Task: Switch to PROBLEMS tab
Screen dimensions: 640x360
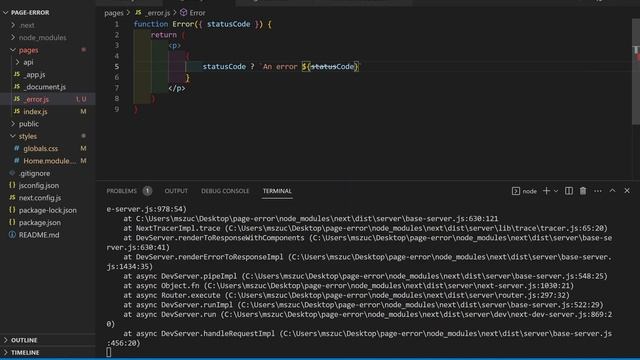Action: [x=122, y=191]
